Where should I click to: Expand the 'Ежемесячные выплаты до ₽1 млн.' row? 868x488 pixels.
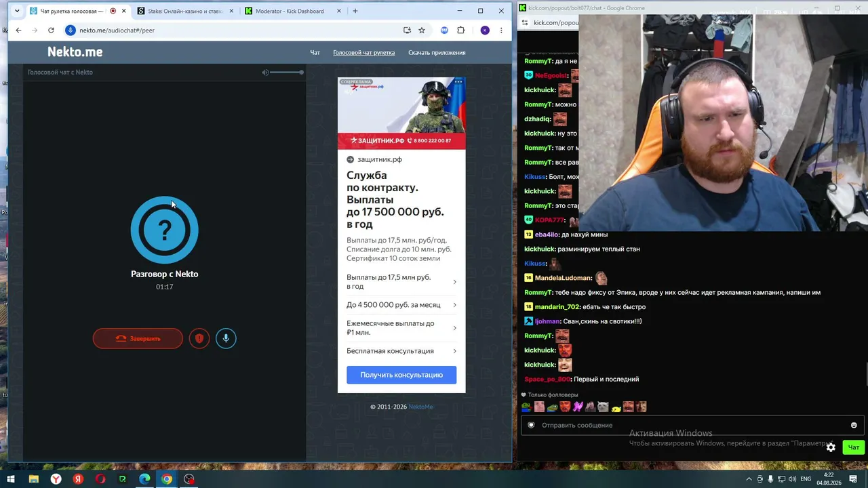pos(401,328)
